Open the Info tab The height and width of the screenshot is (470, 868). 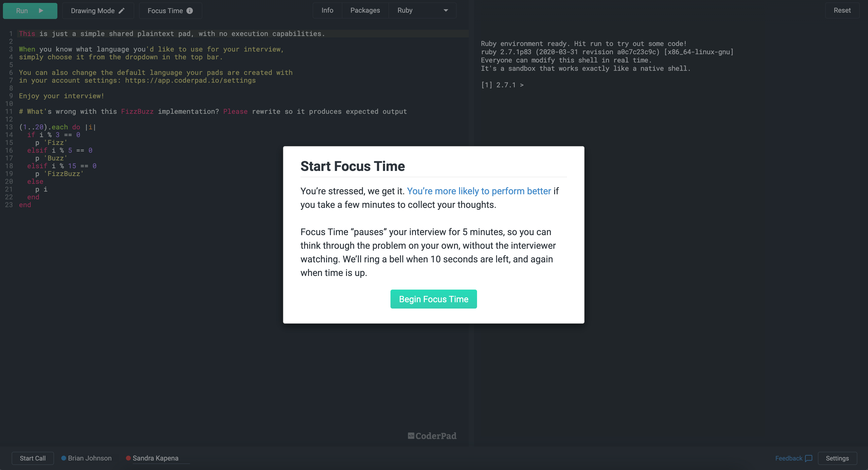tap(327, 10)
